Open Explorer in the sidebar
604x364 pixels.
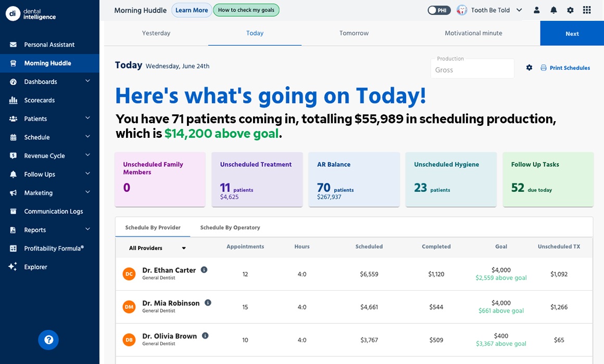tap(49, 267)
